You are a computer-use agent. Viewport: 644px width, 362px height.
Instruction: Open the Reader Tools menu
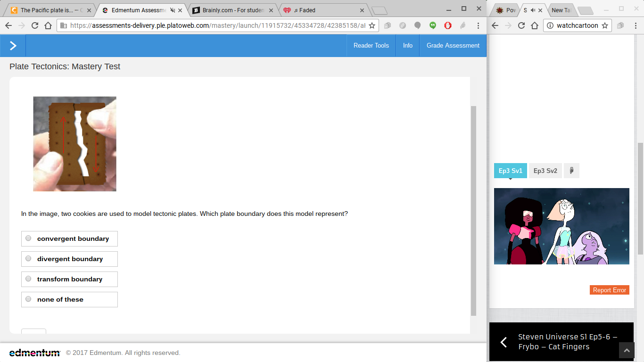pyautogui.click(x=371, y=46)
